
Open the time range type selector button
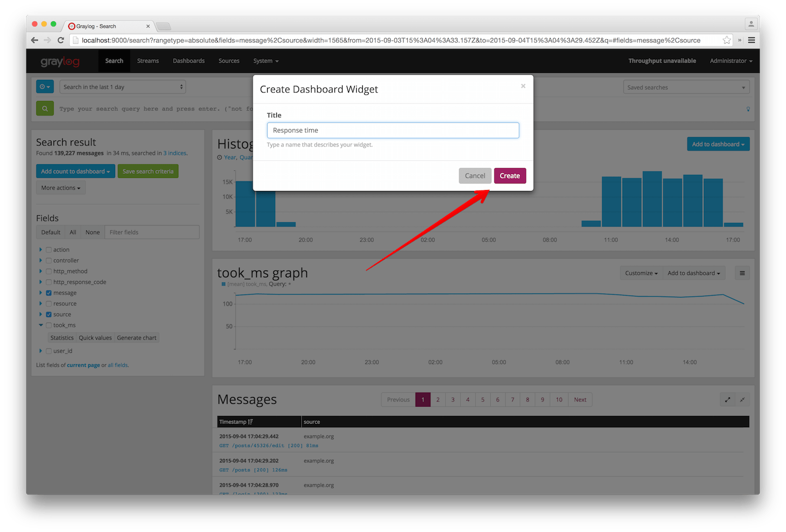(x=45, y=87)
